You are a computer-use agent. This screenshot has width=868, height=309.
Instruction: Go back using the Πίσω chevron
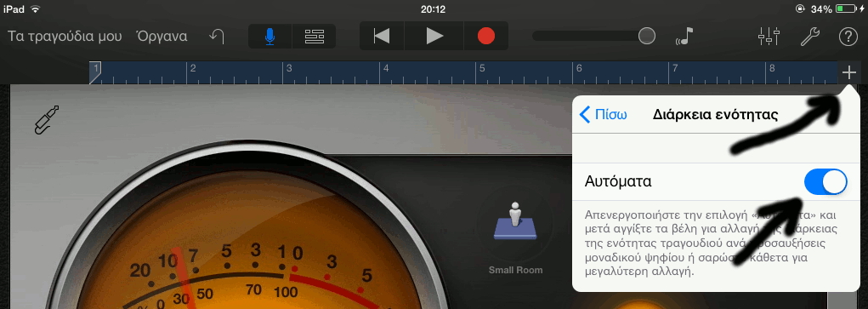603,115
